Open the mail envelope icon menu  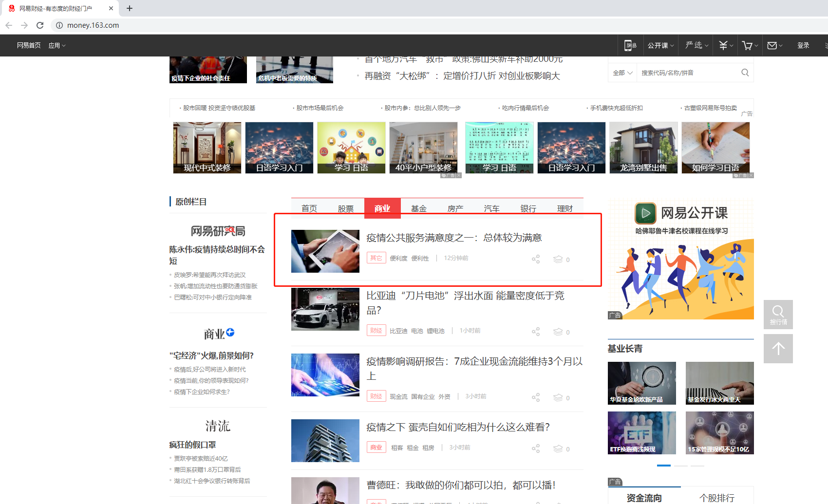click(774, 45)
